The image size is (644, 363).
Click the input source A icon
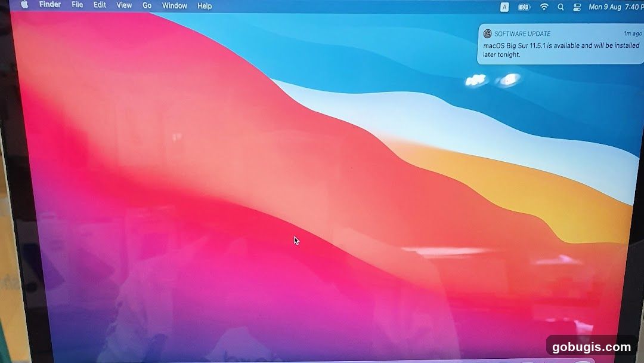click(504, 7)
